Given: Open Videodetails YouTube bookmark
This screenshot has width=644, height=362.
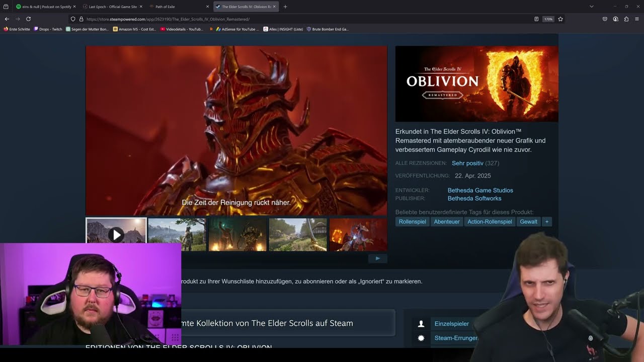Looking at the screenshot, I should click(x=182, y=29).
